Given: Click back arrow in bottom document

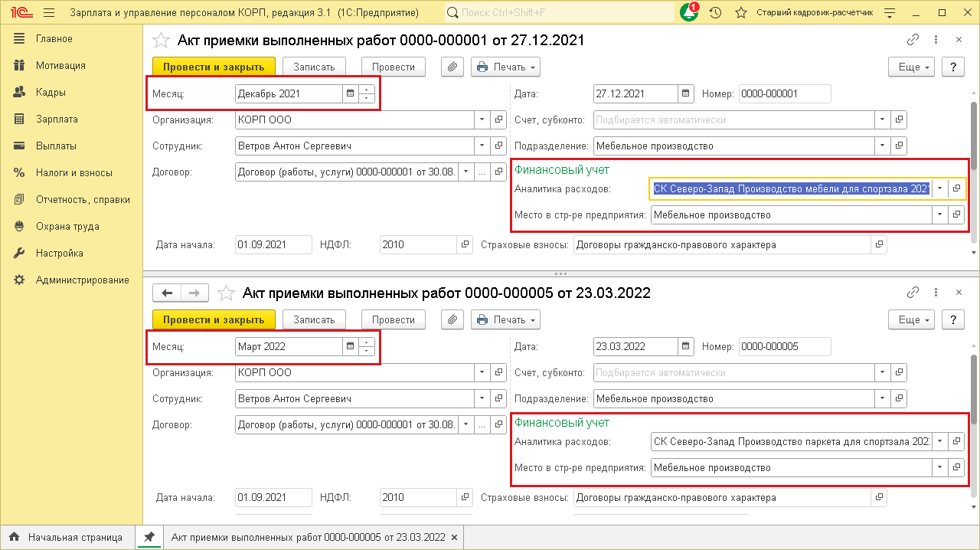Looking at the screenshot, I should [167, 293].
